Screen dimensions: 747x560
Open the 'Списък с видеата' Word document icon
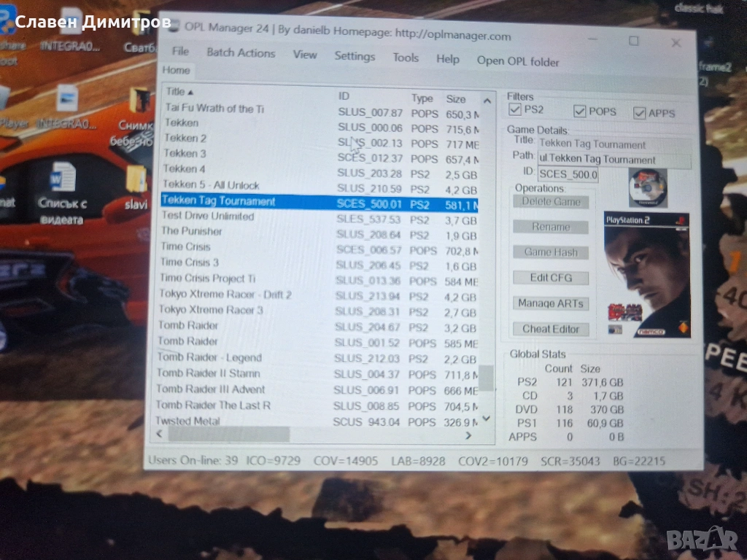[62, 192]
